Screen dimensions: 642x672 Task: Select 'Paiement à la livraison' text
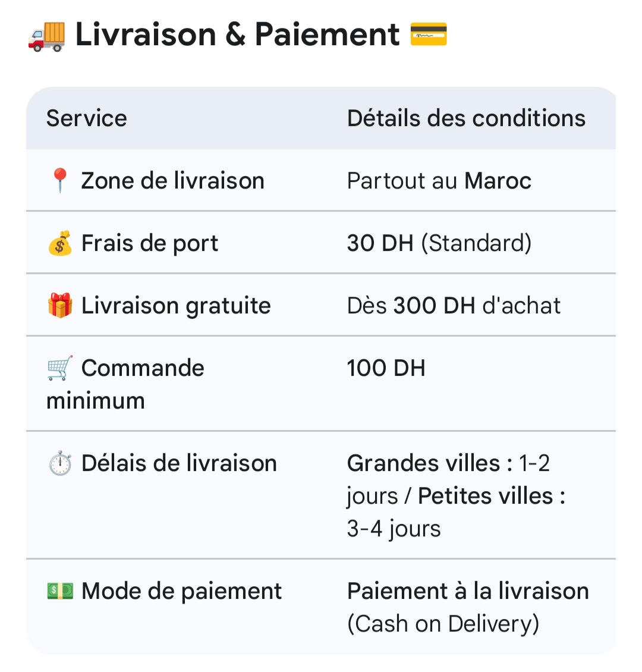(468, 591)
